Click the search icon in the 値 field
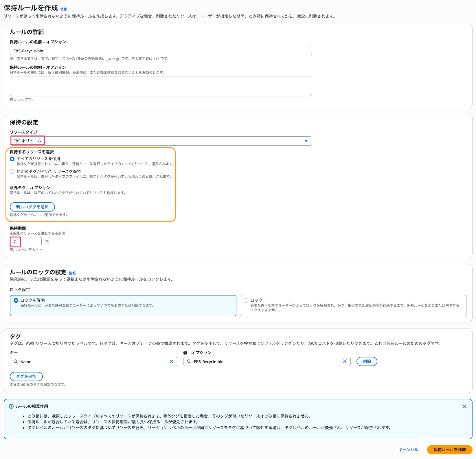 pos(189,361)
